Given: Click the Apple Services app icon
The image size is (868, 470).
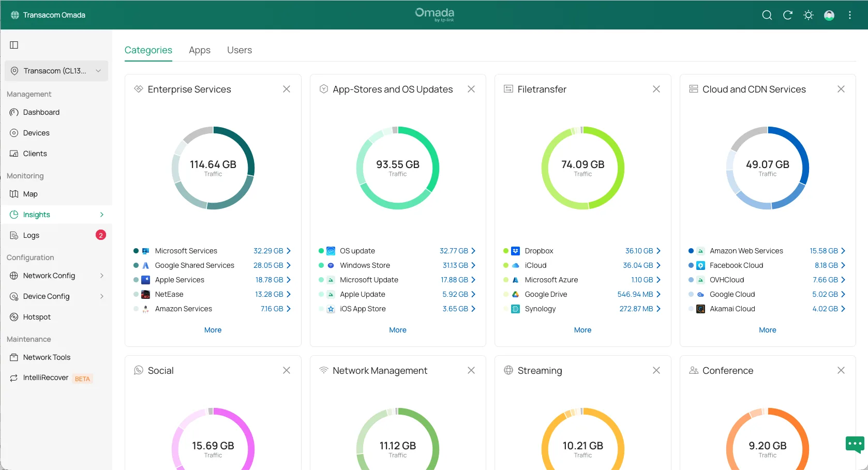Looking at the screenshot, I should 146,280.
